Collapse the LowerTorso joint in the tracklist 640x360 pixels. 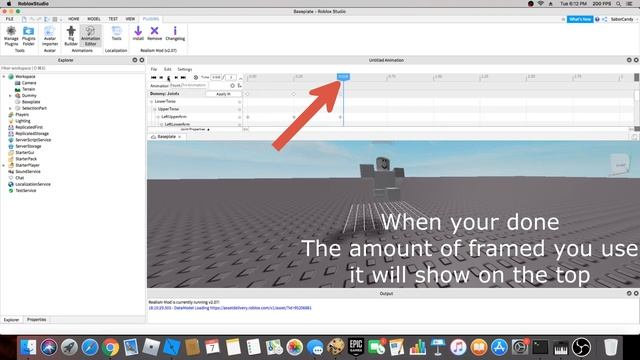coord(151,101)
